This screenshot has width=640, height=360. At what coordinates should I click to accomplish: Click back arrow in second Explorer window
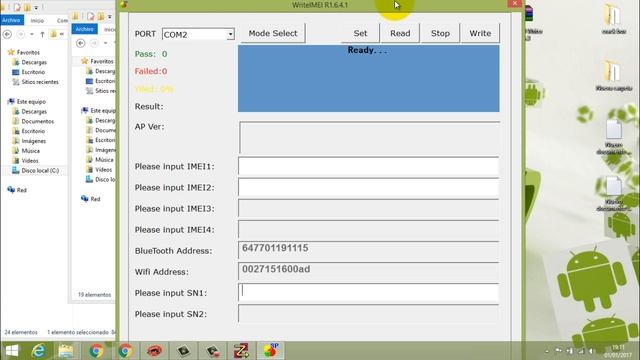(x=80, y=43)
